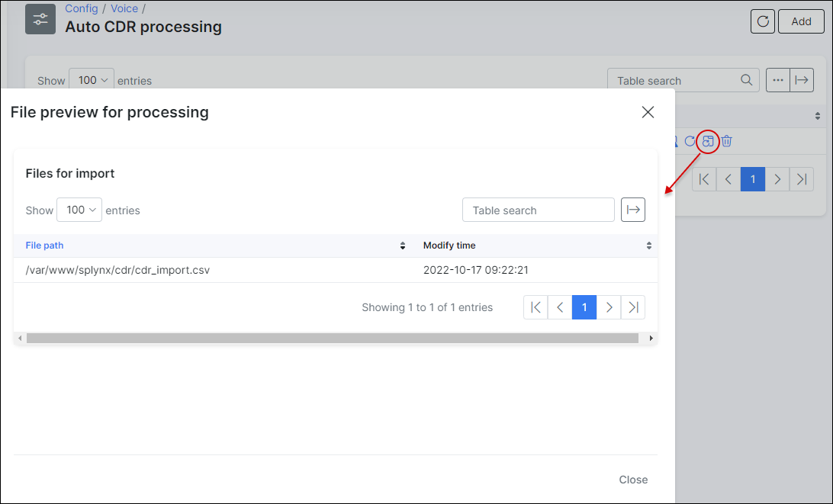
Task: Click the Close button at dialog bottom
Action: 633,480
